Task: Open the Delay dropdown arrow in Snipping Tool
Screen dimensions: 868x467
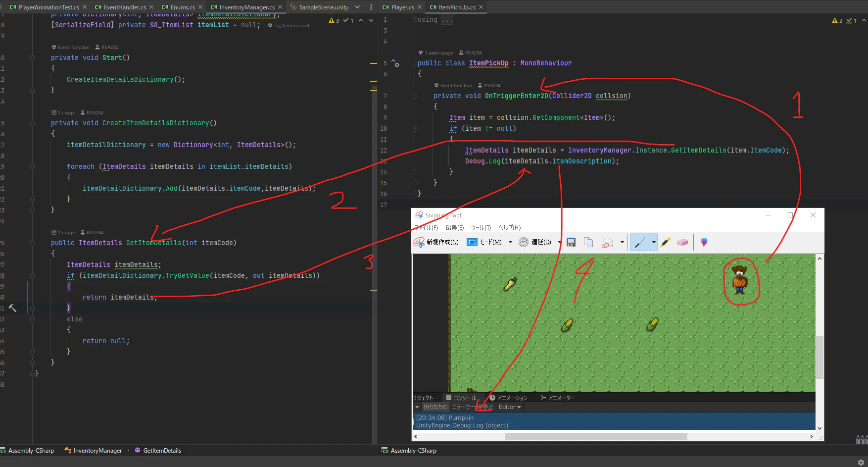Action: click(x=559, y=242)
